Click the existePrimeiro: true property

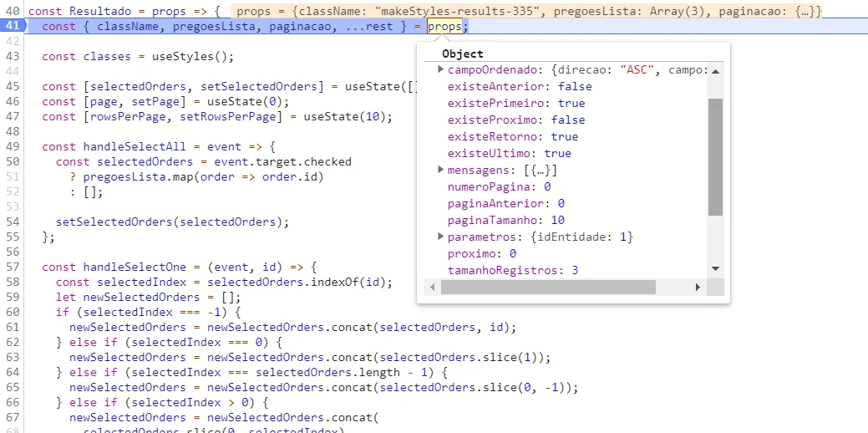click(x=516, y=103)
